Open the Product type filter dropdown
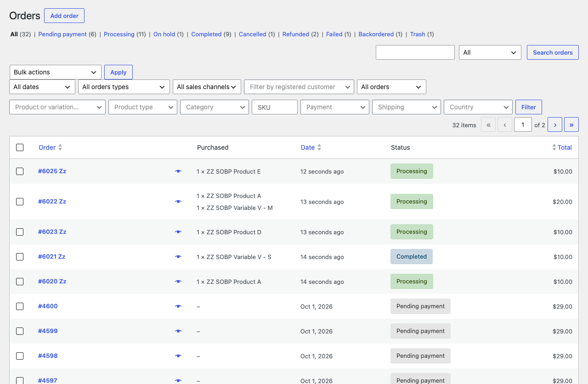Image resolution: width=588 pixels, height=384 pixels. (x=143, y=107)
